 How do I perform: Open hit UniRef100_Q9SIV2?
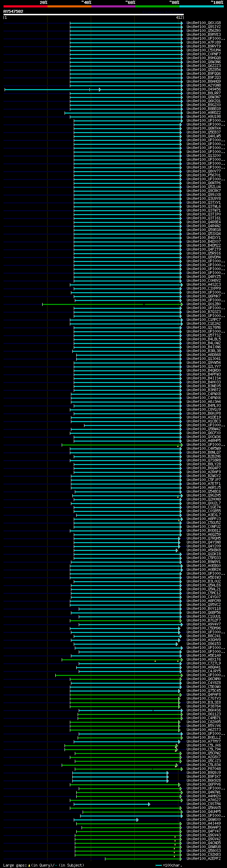[x=204, y=27]
